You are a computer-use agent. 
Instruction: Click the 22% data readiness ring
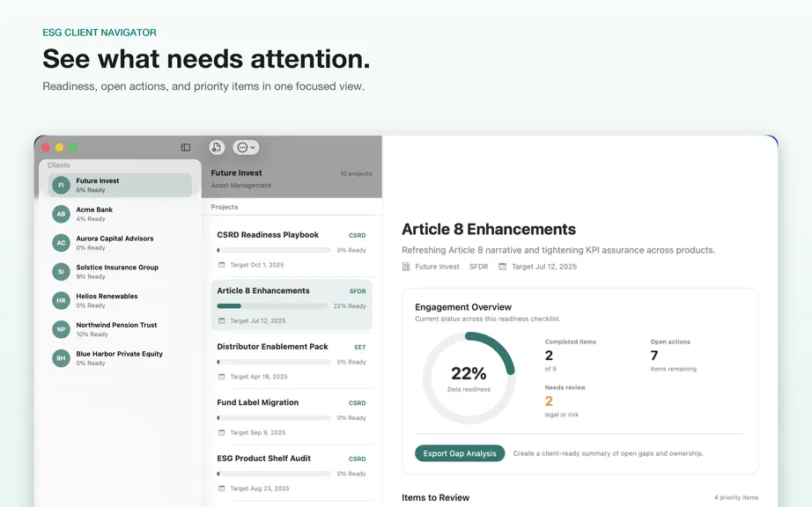coord(469,378)
